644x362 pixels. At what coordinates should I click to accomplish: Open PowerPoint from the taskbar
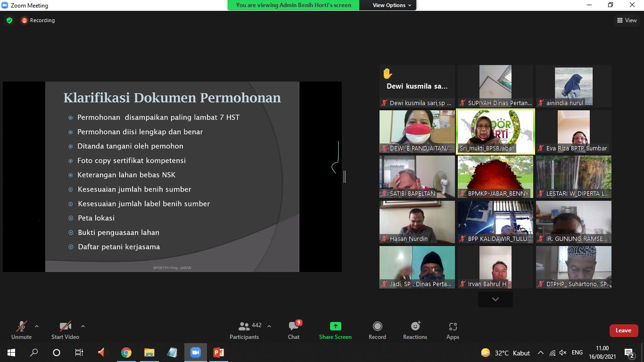click(x=218, y=352)
